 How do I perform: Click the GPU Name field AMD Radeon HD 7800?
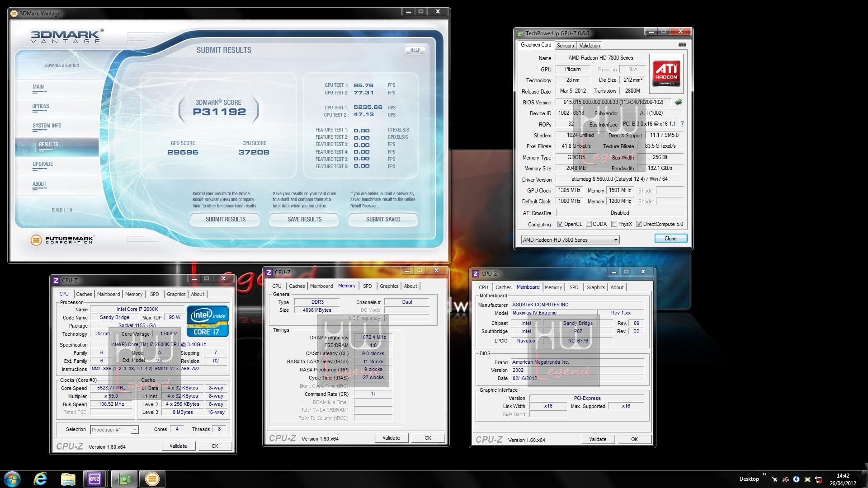point(600,58)
